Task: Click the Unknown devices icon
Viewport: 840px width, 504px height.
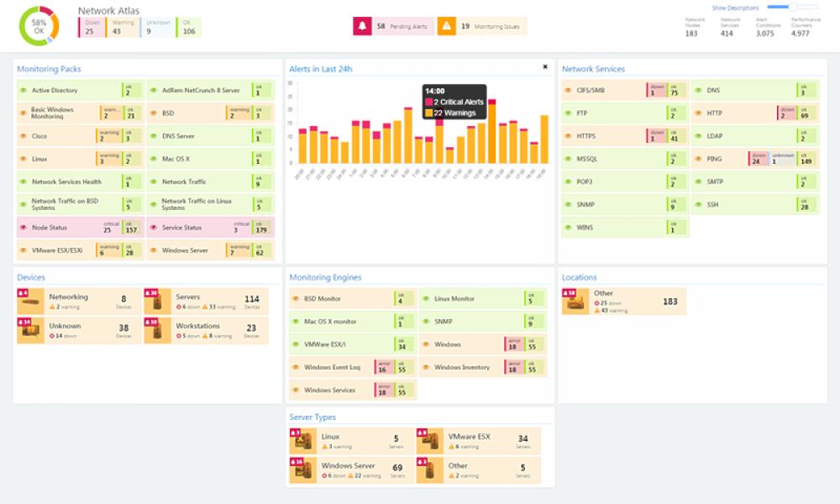Action: (x=31, y=328)
